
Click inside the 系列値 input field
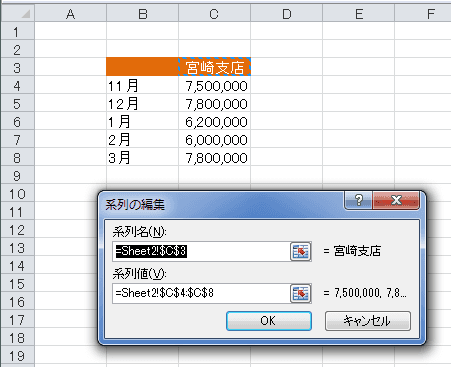pos(201,293)
